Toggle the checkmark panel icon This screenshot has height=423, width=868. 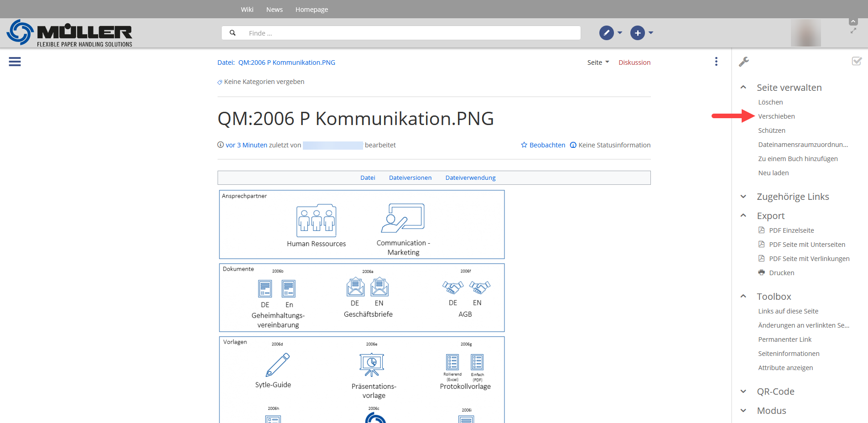857,61
